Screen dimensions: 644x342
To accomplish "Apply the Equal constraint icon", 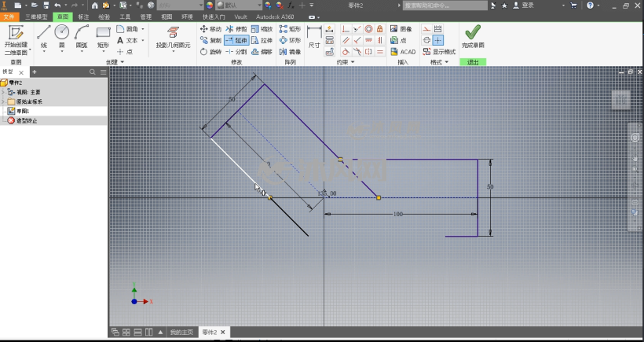I will coord(380,52).
